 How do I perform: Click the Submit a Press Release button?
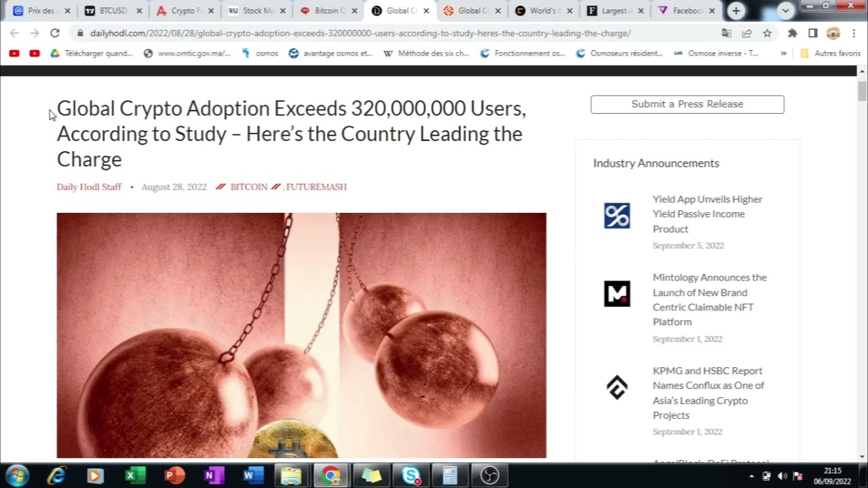[687, 104]
